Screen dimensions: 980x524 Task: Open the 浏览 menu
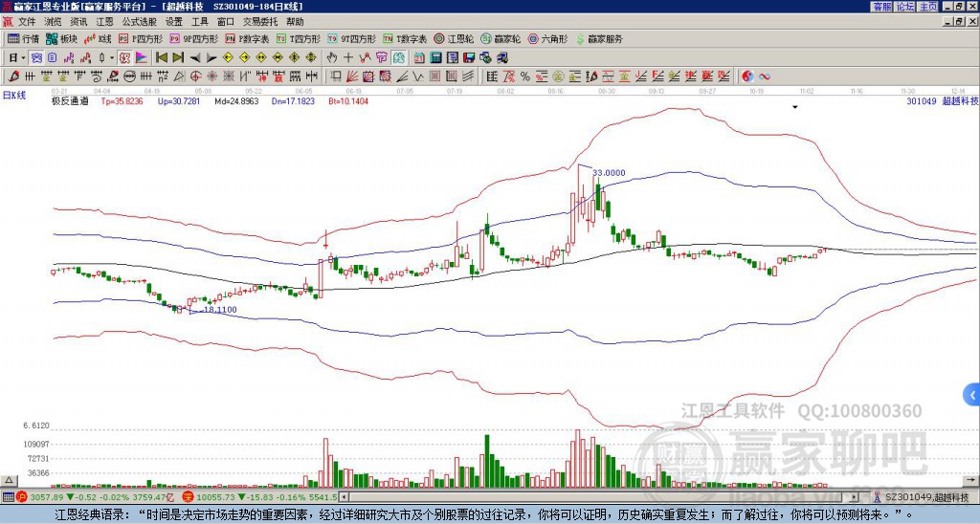point(54,22)
